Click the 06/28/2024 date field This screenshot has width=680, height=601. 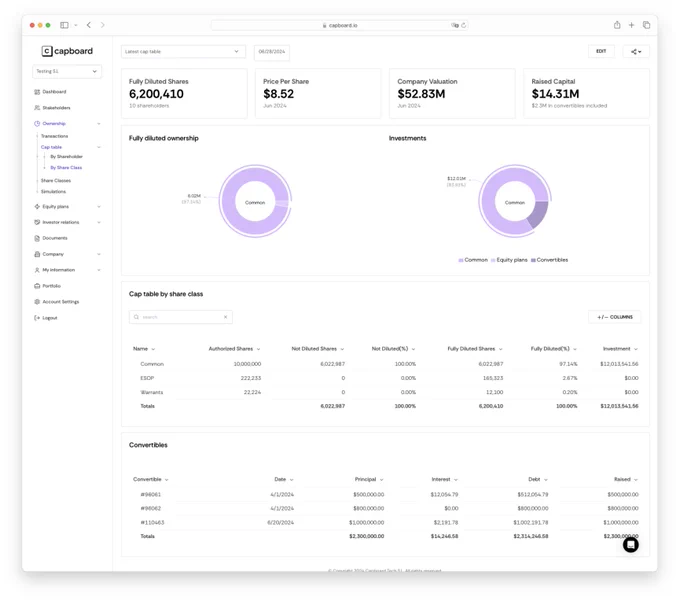pyautogui.click(x=272, y=52)
